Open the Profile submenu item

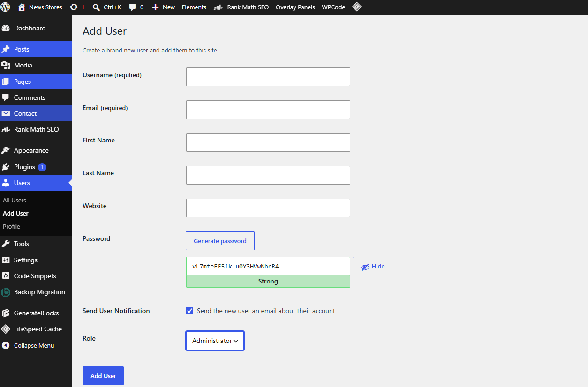(11, 226)
